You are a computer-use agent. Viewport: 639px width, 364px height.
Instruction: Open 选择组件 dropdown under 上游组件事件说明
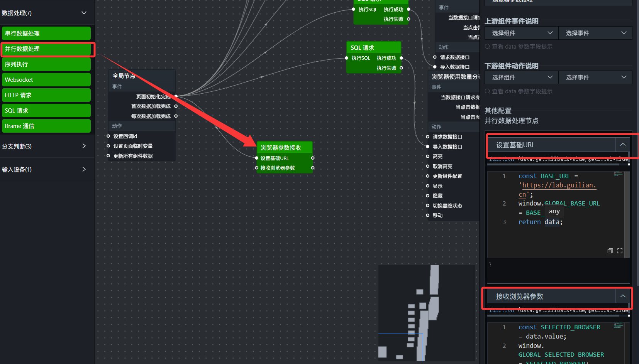(522, 33)
